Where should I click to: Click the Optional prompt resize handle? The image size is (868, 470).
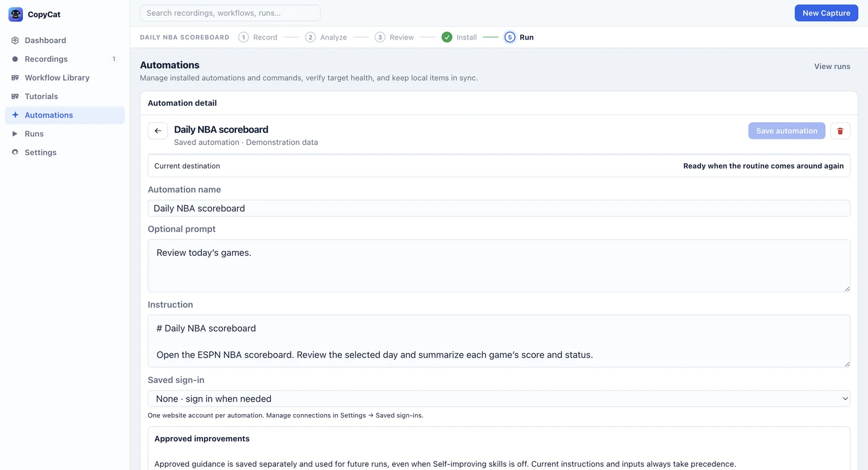pos(847,288)
